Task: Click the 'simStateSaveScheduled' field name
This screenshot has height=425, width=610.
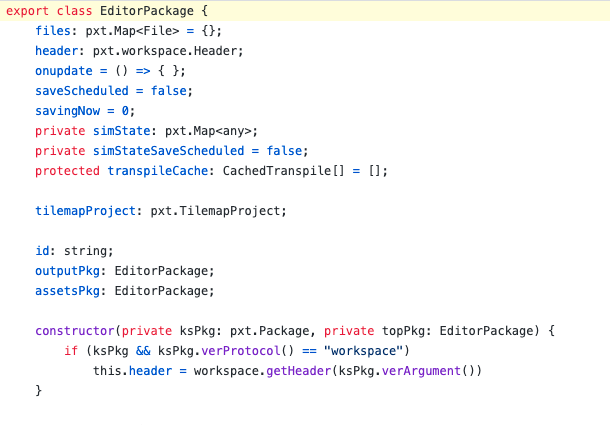Action: coord(168,151)
